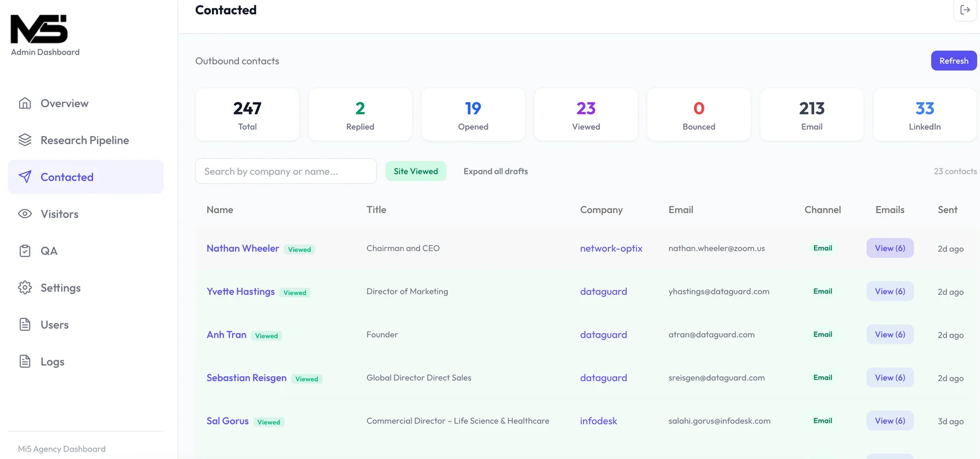The width and height of the screenshot is (980, 459).
Task: Click the Channel column header
Action: [823, 210]
